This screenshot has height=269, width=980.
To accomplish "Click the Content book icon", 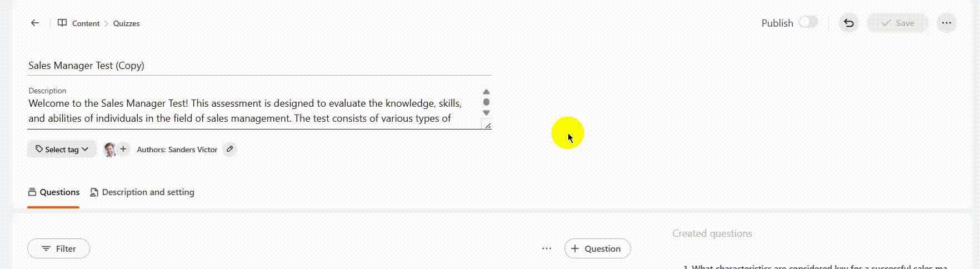I will (x=62, y=23).
